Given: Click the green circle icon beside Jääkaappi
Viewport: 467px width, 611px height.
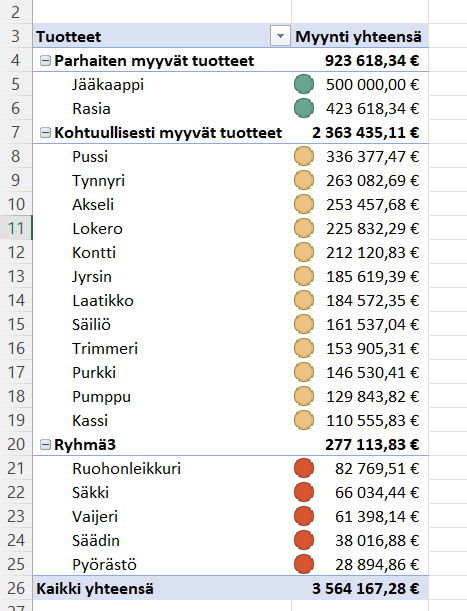Looking at the screenshot, I should pyautogui.click(x=304, y=84).
